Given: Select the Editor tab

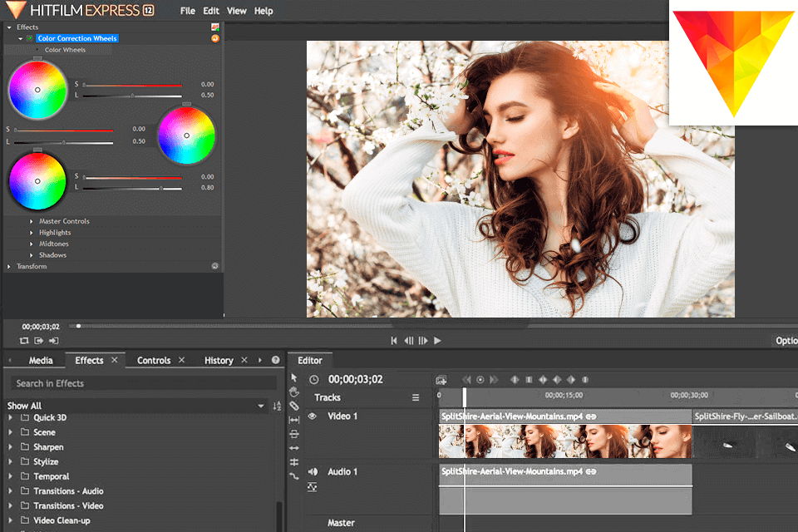Looking at the screenshot, I should tap(310, 361).
